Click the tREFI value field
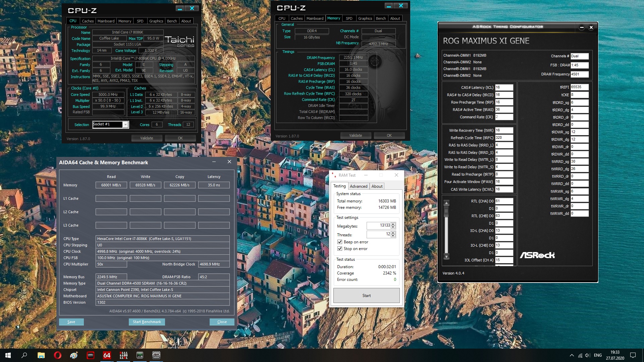This screenshot has height=362, width=644. [579, 87]
